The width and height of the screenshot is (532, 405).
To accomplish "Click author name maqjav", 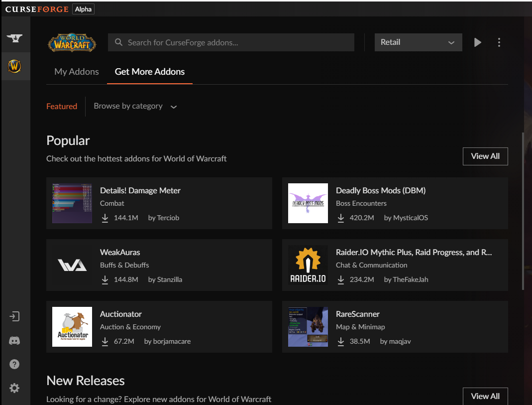I will tap(400, 342).
